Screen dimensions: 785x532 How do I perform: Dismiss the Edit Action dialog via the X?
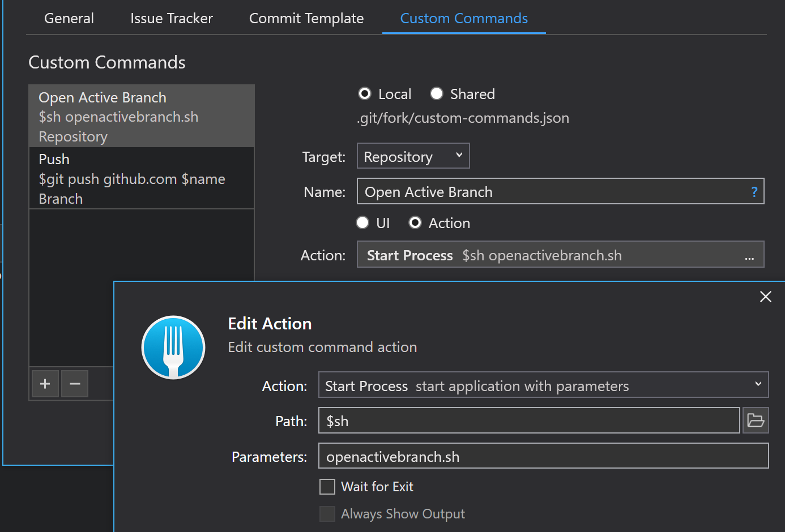click(x=766, y=297)
